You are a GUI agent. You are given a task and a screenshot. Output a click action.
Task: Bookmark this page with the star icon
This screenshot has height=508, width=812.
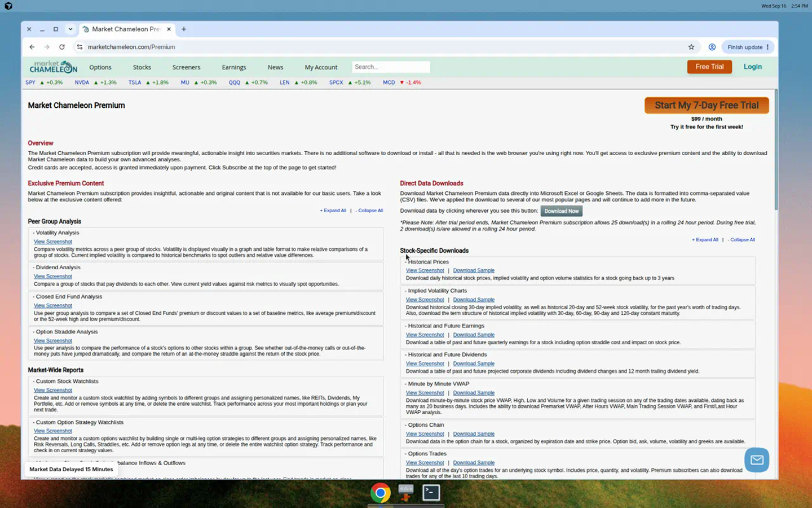[x=691, y=47]
